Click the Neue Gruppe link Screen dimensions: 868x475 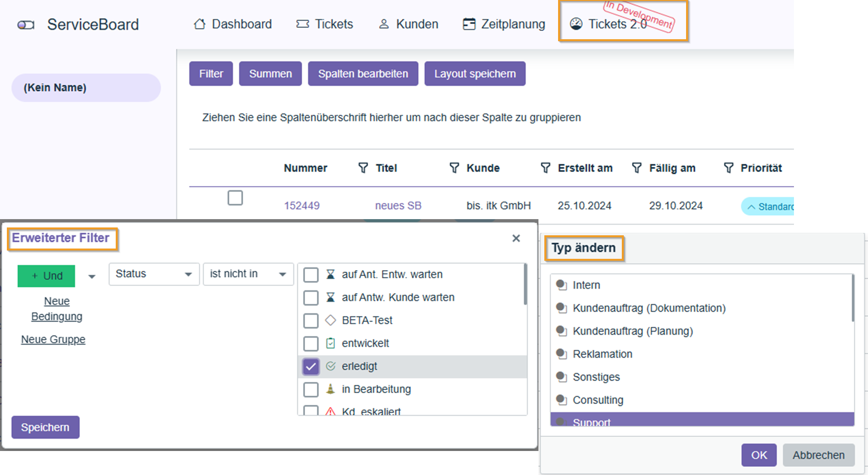(53, 339)
